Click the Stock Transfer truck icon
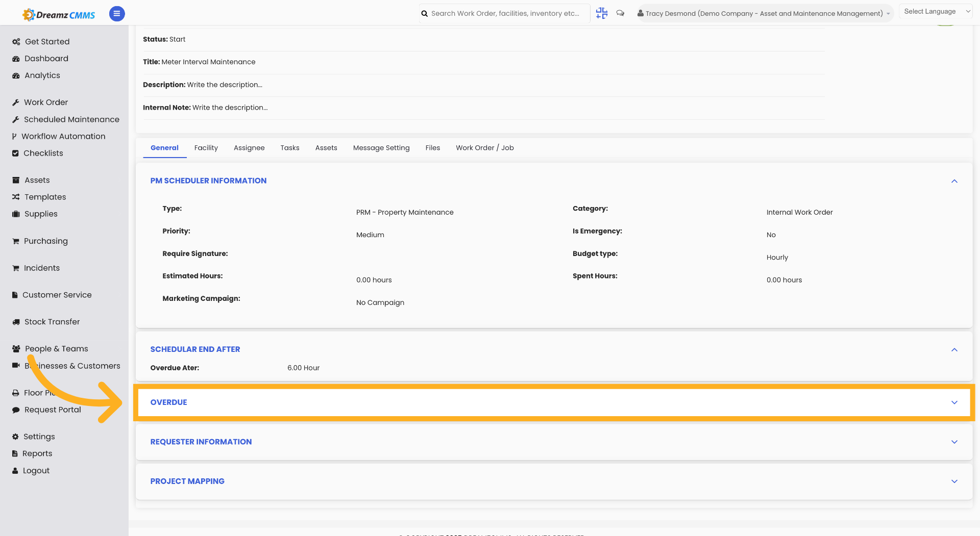 click(16, 322)
